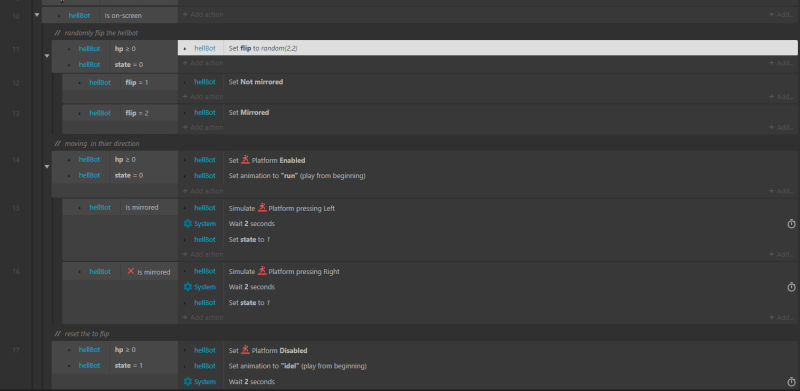Viewport: 800px width, 391px height.
Task: Click Add... link at right of event 16
Action: 782,317
